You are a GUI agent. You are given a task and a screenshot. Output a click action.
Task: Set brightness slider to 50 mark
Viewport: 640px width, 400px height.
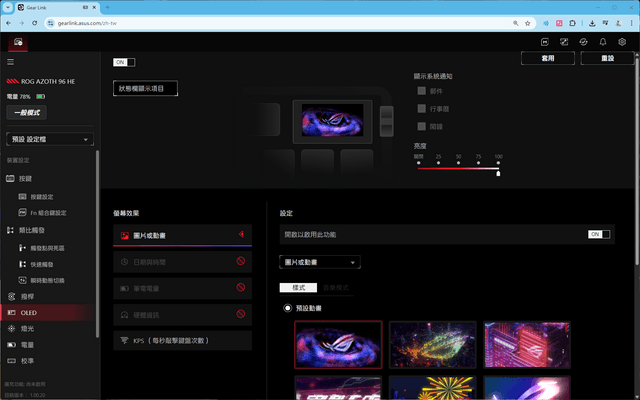coord(458,163)
